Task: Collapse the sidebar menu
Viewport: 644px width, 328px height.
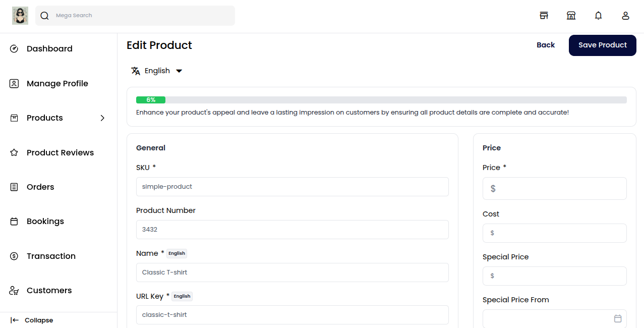Action: (x=32, y=320)
